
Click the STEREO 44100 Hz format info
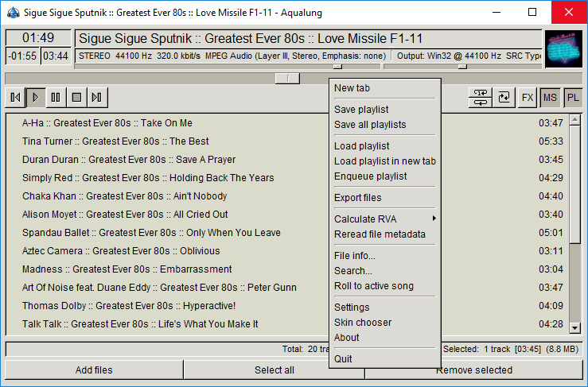(232, 56)
